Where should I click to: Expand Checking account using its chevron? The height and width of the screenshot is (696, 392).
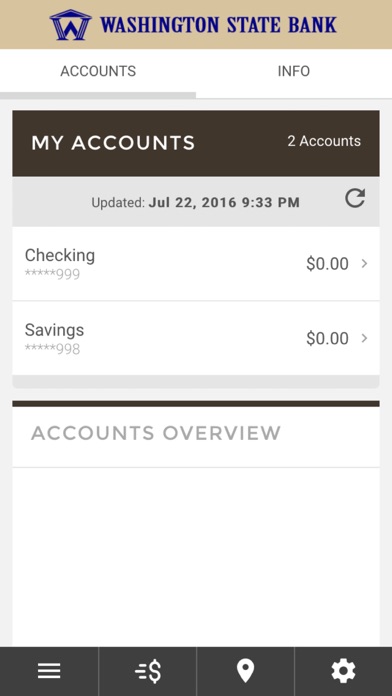364,264
